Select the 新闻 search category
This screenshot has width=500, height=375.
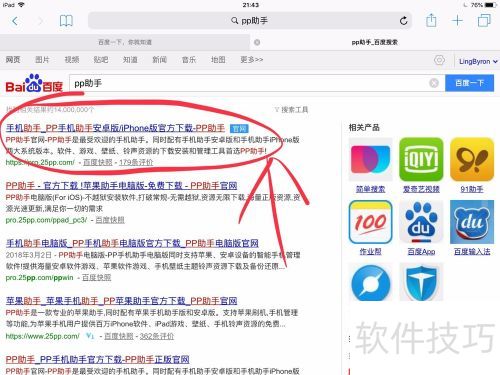[x=160, y=60]
